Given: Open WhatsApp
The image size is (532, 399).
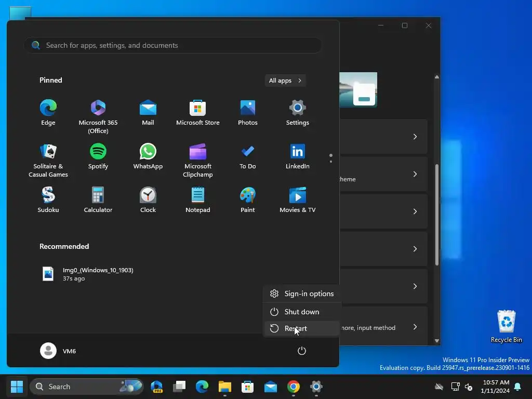Looking at the screenshot, I should tap(148, 156).
